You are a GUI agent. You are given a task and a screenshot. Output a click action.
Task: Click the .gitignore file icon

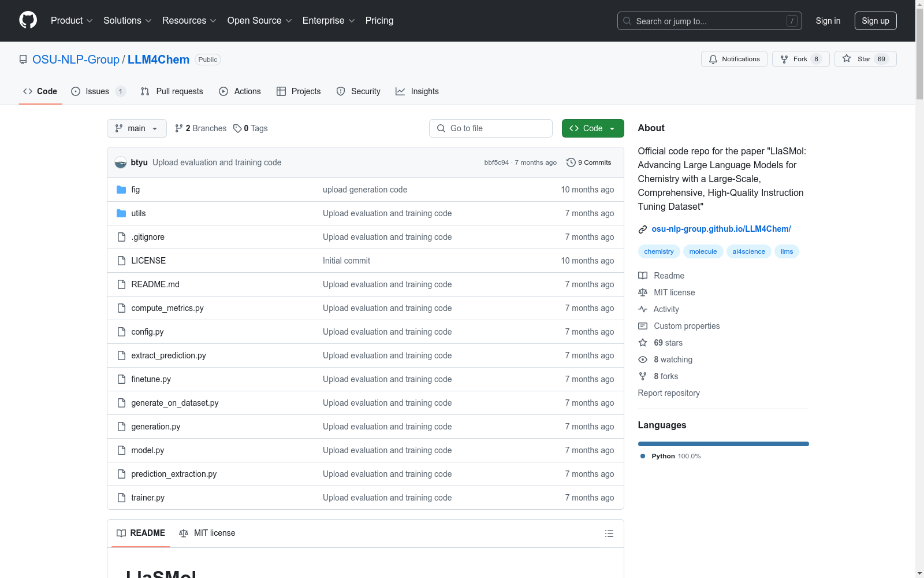coord(121,237)
